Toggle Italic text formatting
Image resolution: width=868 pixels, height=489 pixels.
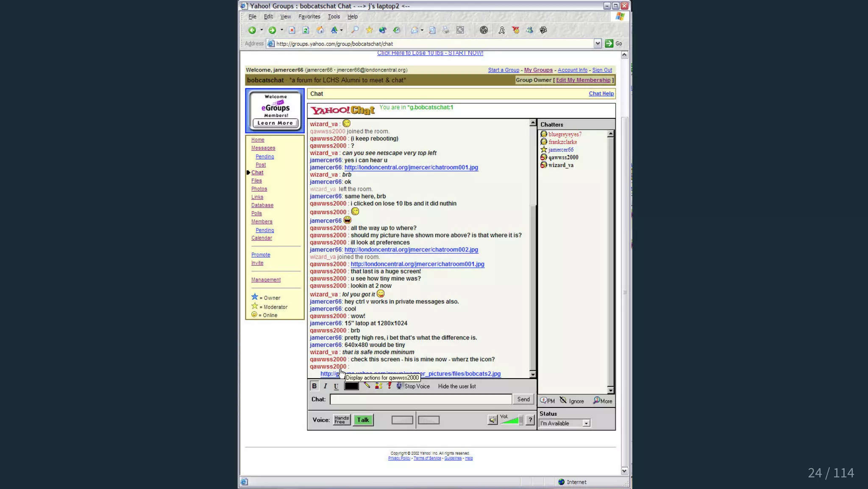(325, 386)
